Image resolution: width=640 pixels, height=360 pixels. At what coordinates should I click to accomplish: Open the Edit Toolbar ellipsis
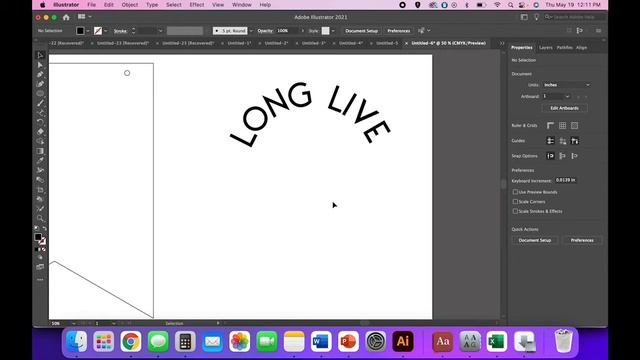pyautogui.click(x=40, y=280)
